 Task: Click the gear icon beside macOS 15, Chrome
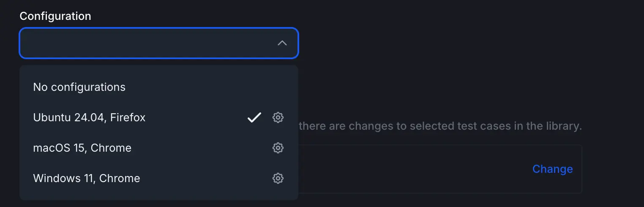pyautogui.click(x=278, y=148)
